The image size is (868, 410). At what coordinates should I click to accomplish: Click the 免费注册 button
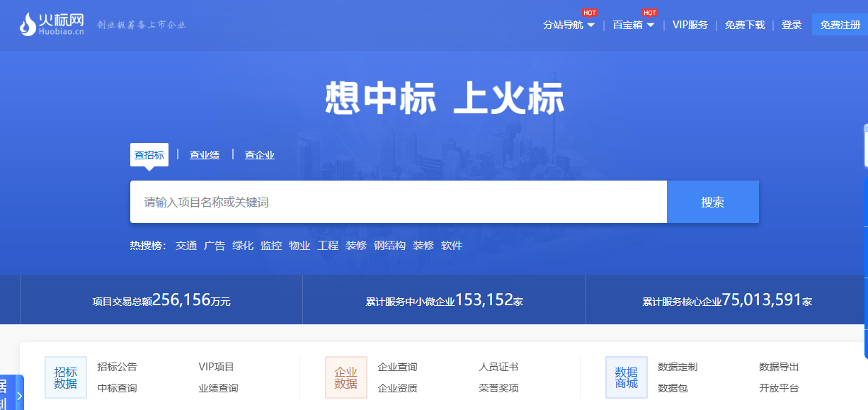click(x=840, y=25)
